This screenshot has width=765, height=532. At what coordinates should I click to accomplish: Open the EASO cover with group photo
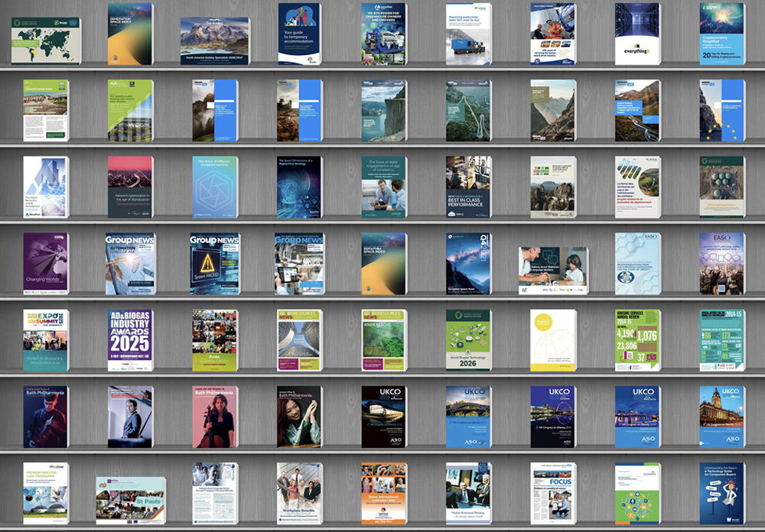(x=722, y=264)
